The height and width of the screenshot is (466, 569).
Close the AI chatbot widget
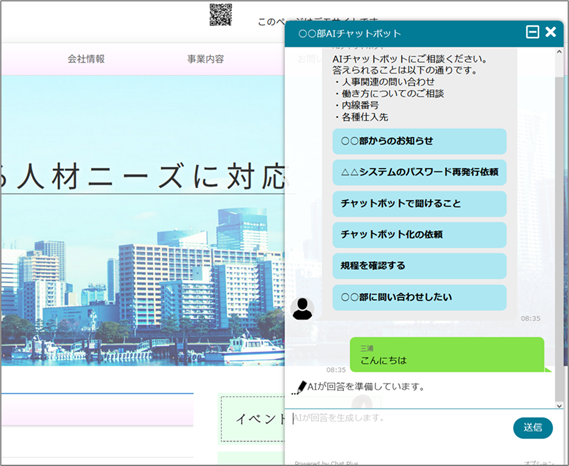550,32
